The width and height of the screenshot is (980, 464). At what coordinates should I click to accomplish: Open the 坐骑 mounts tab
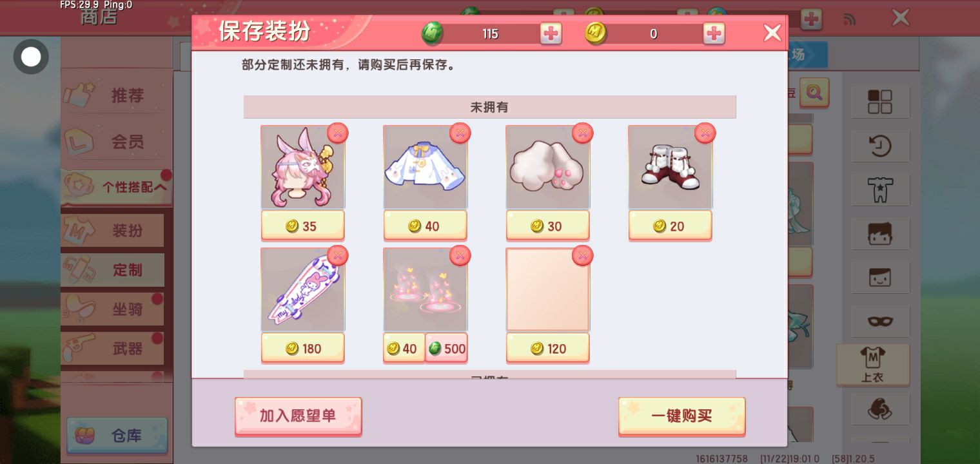[113, 309]
